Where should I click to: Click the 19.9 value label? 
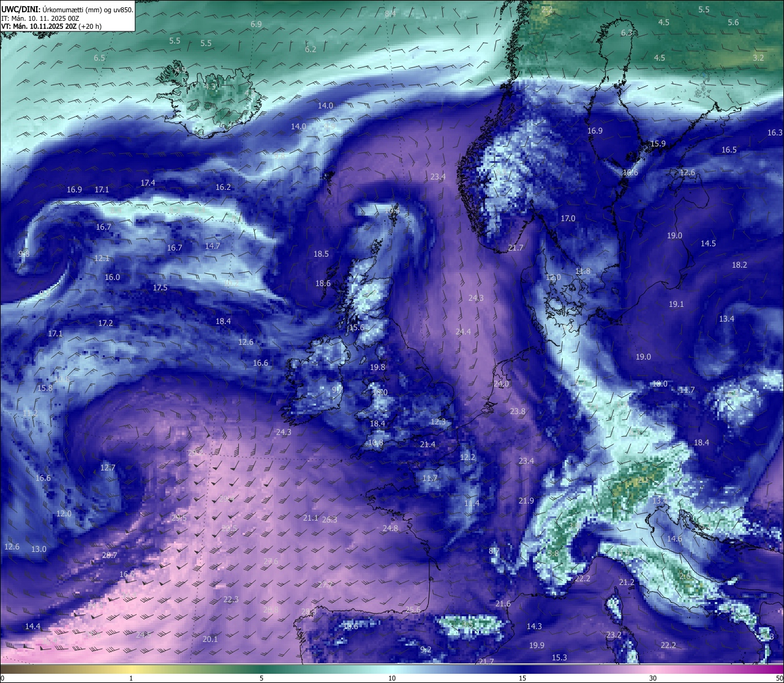click(537, 645)
